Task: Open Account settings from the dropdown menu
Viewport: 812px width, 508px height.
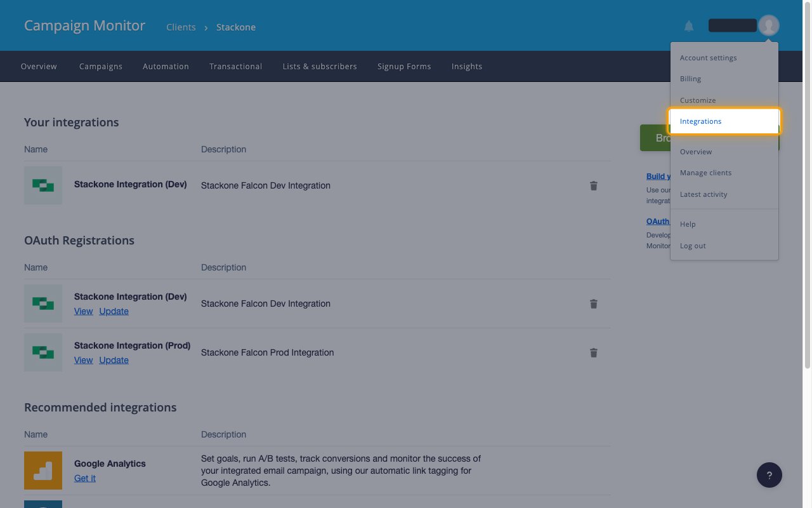Action: point(709,58)
